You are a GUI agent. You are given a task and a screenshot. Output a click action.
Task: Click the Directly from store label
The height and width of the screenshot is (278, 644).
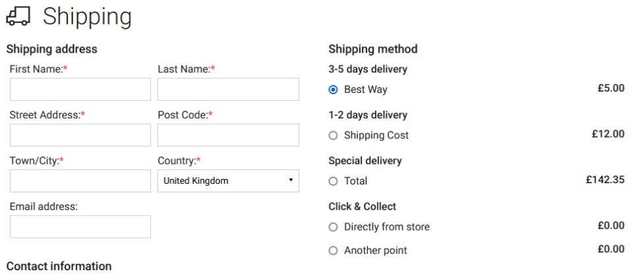(387, 227)
